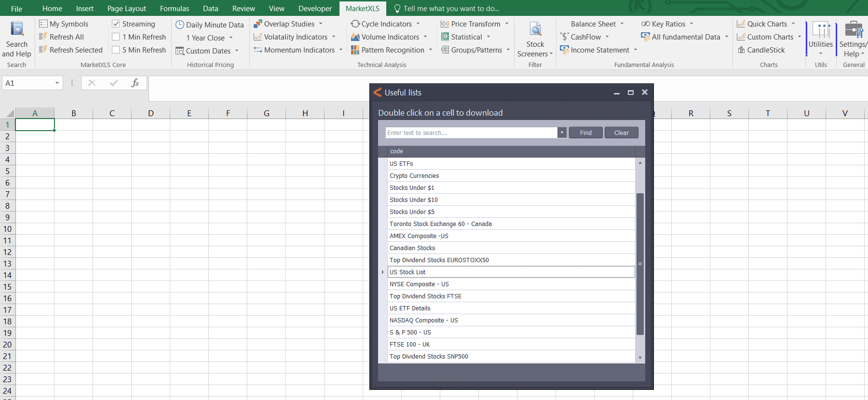Open Utilities icon
868x400 pixels.
click(x=821, y=29)
